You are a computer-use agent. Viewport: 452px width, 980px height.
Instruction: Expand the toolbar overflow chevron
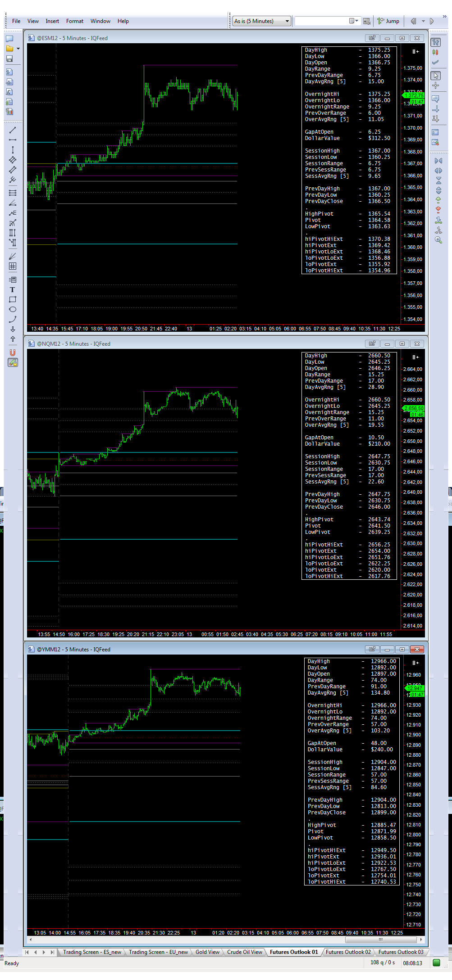coord(444,16)
